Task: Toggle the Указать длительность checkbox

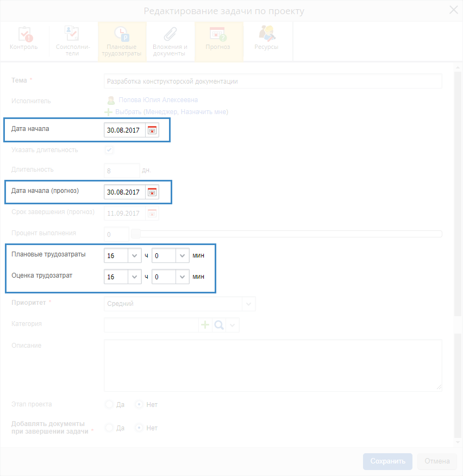Action: pos(109,150)
